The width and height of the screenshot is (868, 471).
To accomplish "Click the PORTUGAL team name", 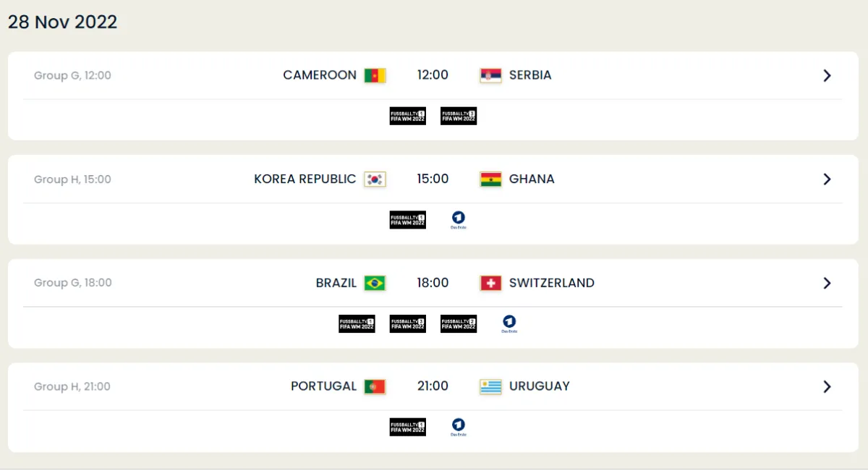I will click(323, 386).
